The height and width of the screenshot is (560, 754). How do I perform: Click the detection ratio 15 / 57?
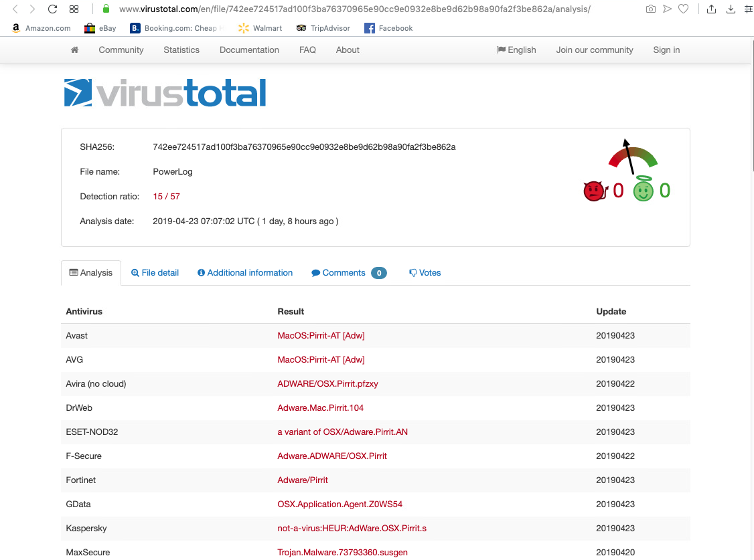click(166, 197)
